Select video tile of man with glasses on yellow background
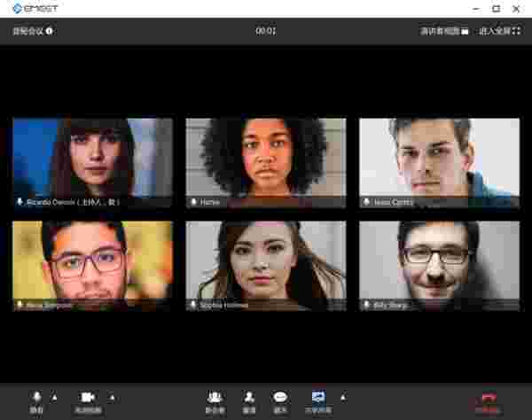 92,266
